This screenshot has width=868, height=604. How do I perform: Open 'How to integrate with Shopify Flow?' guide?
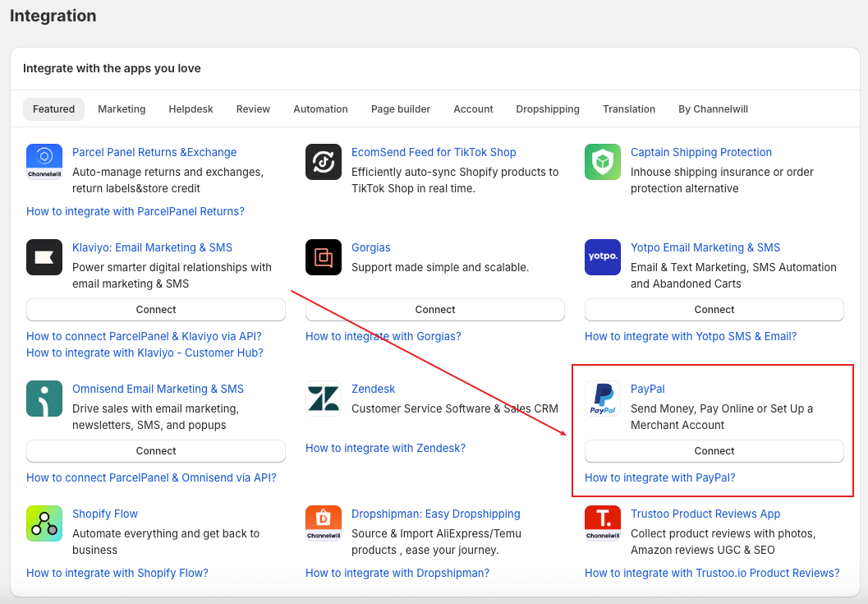tap(117, 573)
